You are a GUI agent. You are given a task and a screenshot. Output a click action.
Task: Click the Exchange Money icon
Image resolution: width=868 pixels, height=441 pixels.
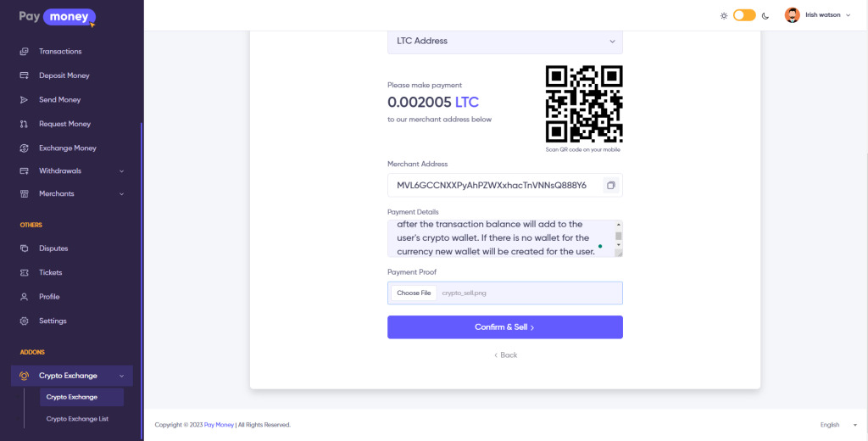[24, 148]
